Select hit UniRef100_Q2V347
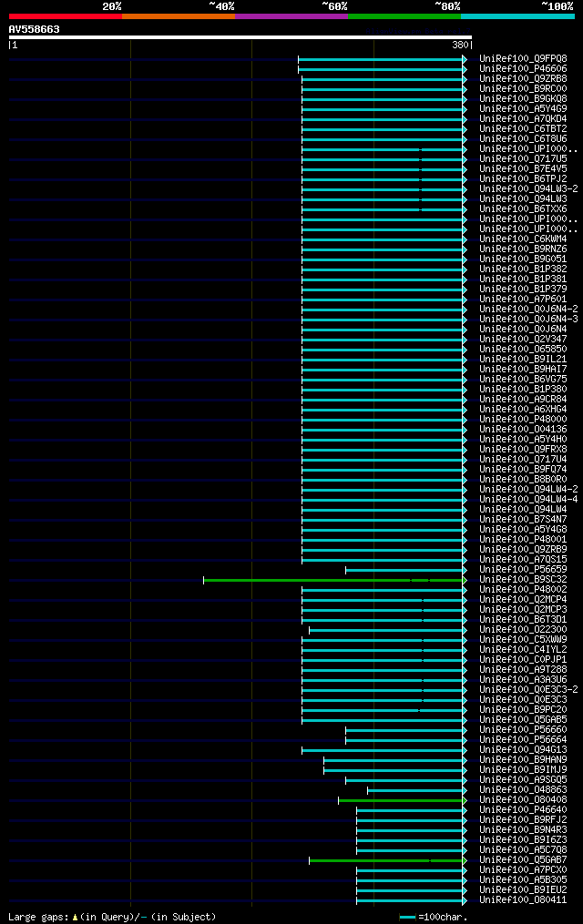The height and width of the screenshot is (924, 583). coord(523,340)
